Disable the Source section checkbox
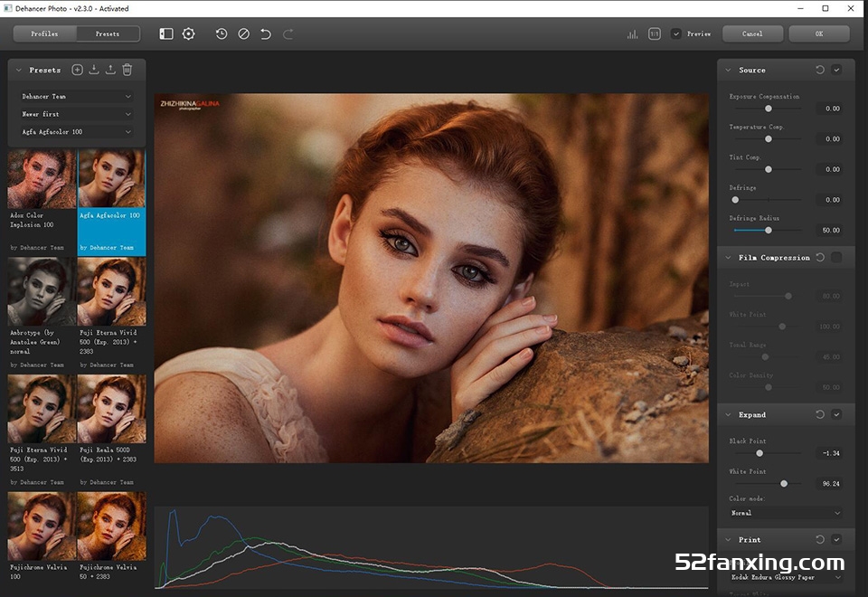 pos(836,70)
